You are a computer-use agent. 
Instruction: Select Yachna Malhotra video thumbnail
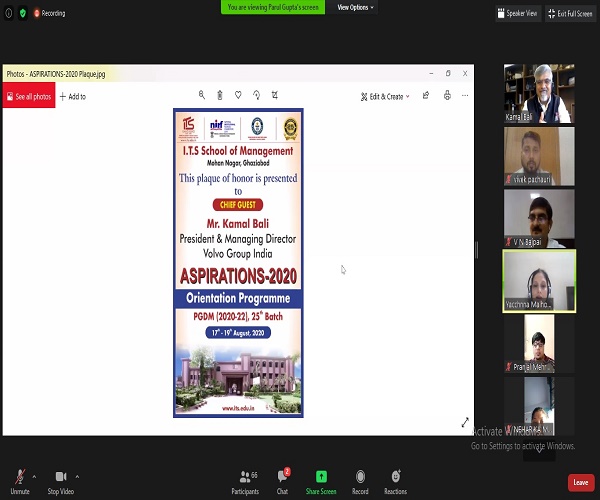[539, 281]
